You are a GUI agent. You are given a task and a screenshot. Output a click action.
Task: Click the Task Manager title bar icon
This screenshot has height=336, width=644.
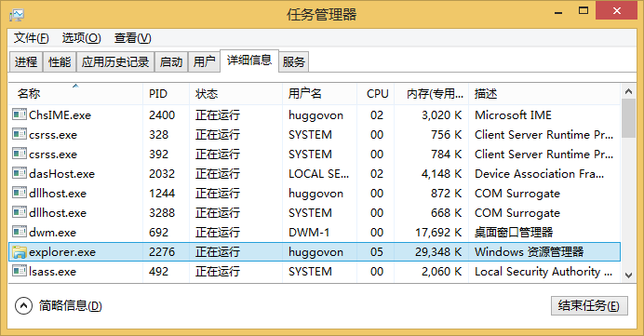17,15
